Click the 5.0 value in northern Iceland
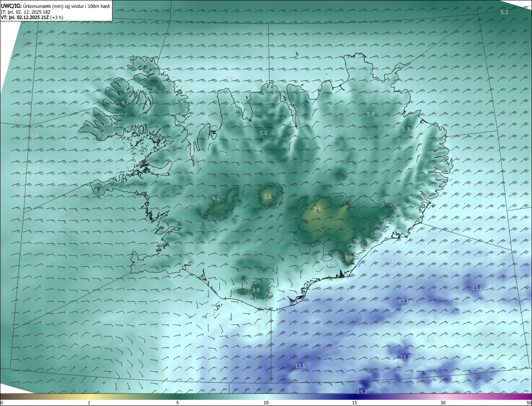The height and width of the screenshot is (406, 532). pyautogui.click(x=264, y=133)
